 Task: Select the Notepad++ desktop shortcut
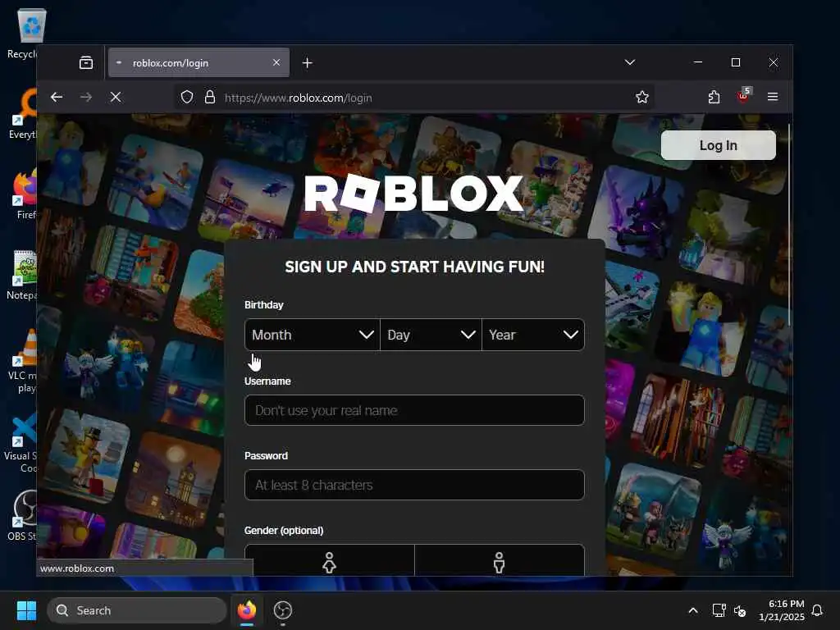(22, 274)
